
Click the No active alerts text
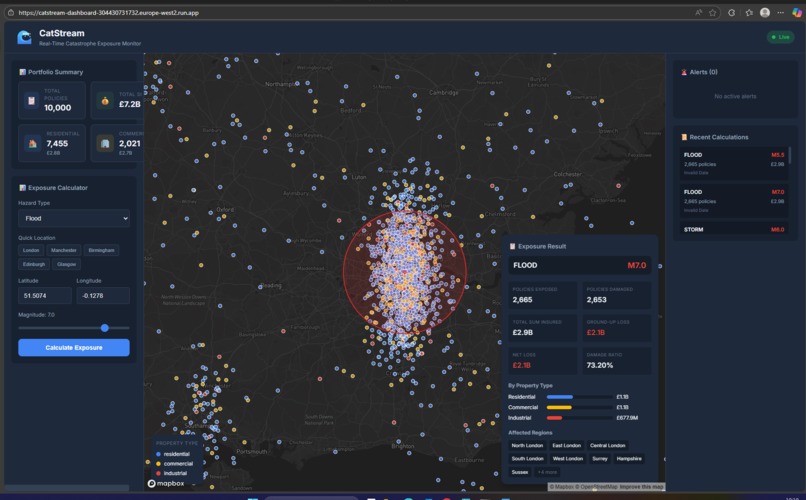tap(735, 96)
